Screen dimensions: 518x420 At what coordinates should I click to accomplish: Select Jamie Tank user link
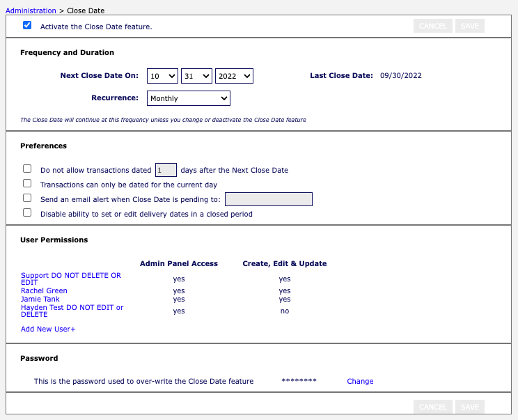tap(40, 300)
